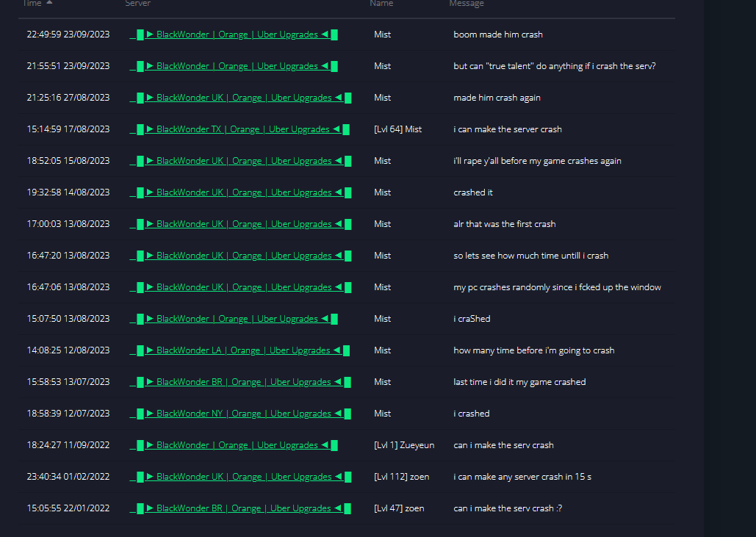
Task: Click the Server column header
Action: tap(138, 4)
